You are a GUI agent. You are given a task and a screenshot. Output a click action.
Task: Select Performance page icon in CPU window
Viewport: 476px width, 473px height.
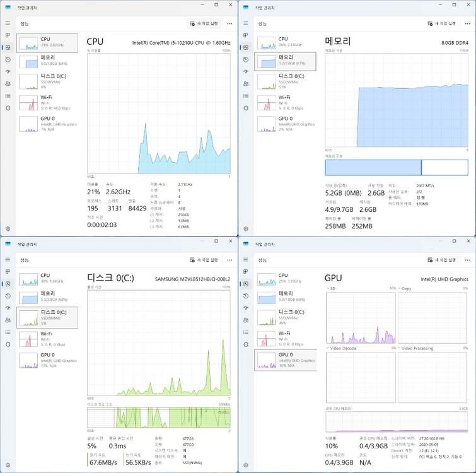[x=8, y=47]
